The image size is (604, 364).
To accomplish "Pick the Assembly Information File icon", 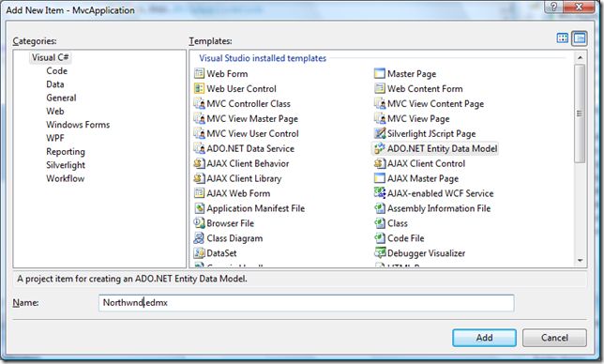I will pos(380,208).
